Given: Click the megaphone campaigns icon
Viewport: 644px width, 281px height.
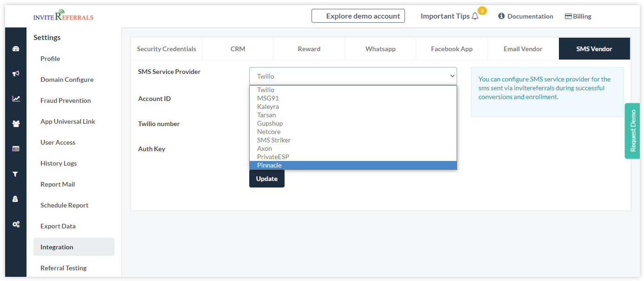Looking at the screenshot, I should pyautogui.click(x=16, y=74).
